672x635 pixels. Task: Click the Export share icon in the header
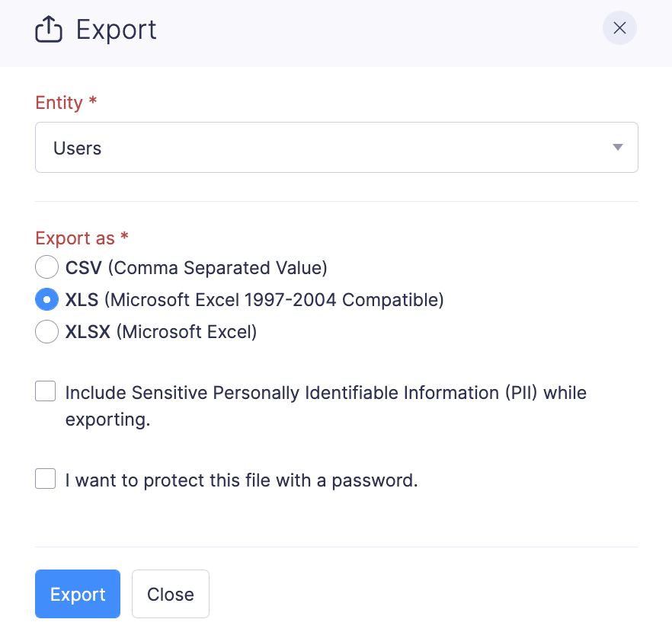coord(48,28)
